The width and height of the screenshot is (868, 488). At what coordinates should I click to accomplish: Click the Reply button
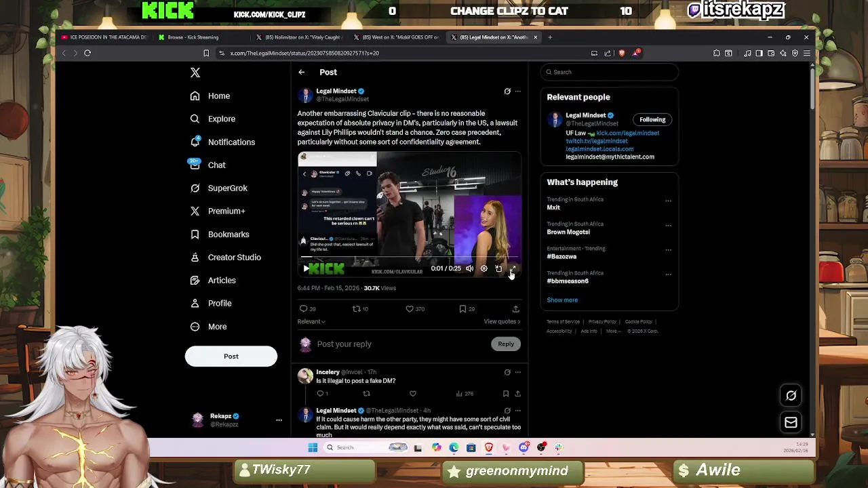point(506,344)
